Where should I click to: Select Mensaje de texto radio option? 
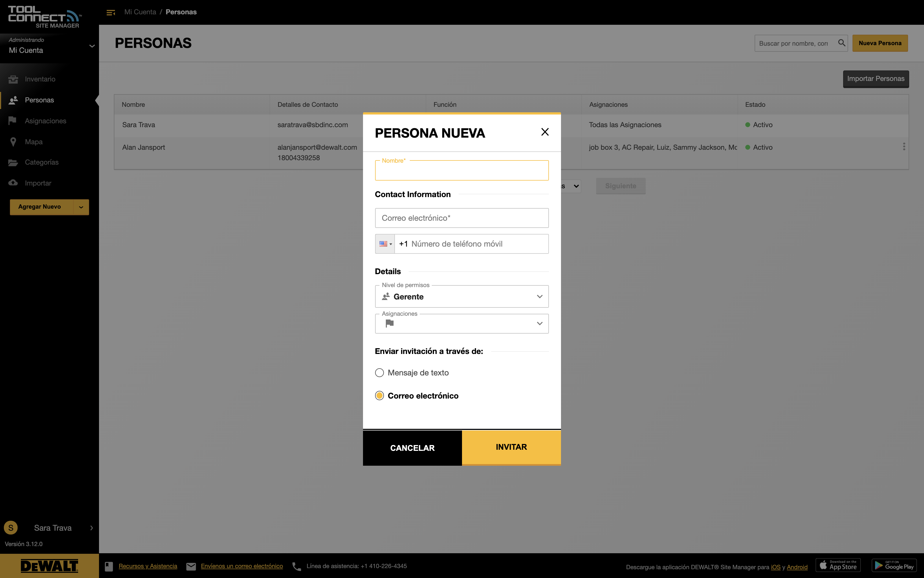(x=379, y=373)
